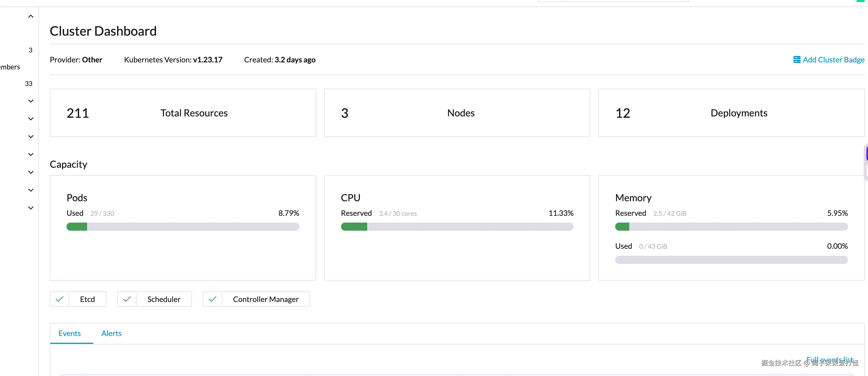Click the Add Cluster Badge link text
Screen dimensions: 868x376
click(x=833, y=60)
